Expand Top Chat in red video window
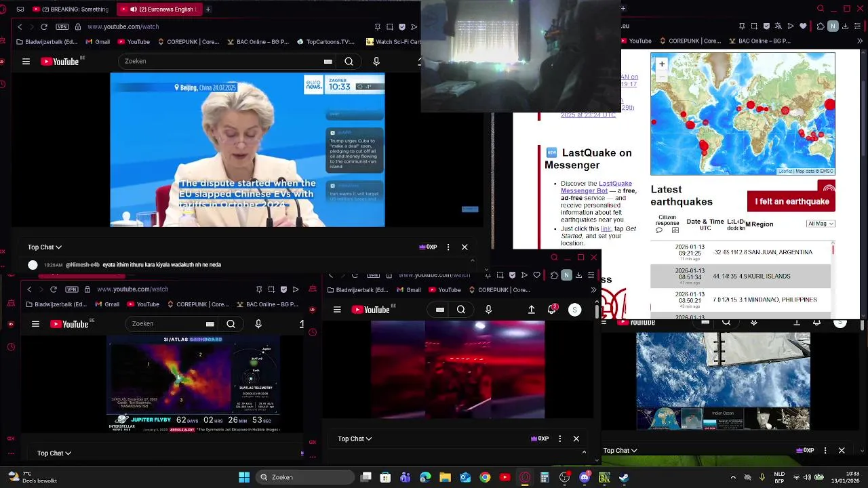Image resolution: width=868 pixels, height=488 pixels. [x=355, y=439]
